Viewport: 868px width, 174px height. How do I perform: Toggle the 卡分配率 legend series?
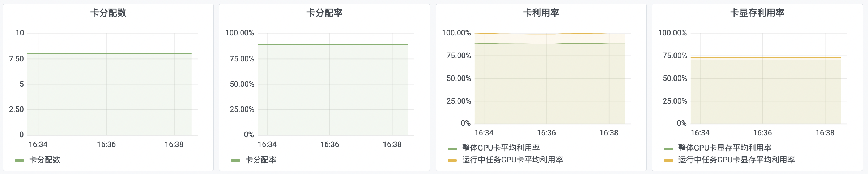pyautogui.click(x=261, y=160)
